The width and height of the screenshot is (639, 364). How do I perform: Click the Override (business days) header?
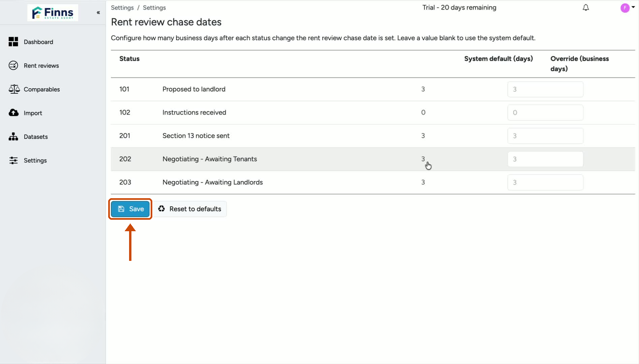[x=580, y=64]
